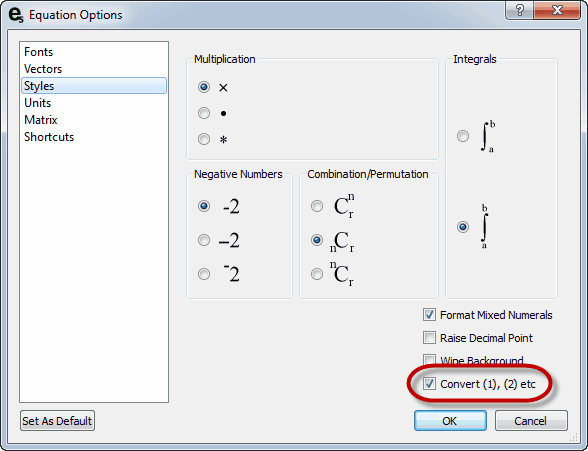Screen dimensions: 588x451
Task: Click the Equation Options app icon
Action: pyautogui.click(x=16, y=15)
